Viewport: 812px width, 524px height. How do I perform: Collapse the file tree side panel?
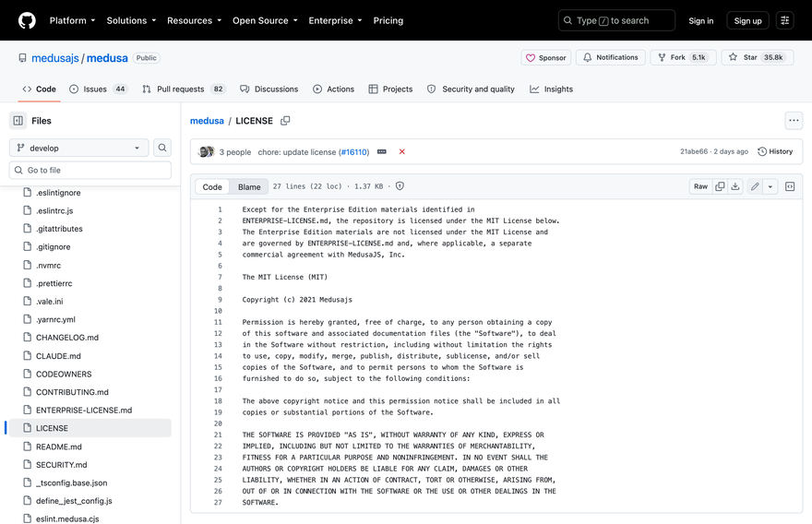tap(18, 121)
